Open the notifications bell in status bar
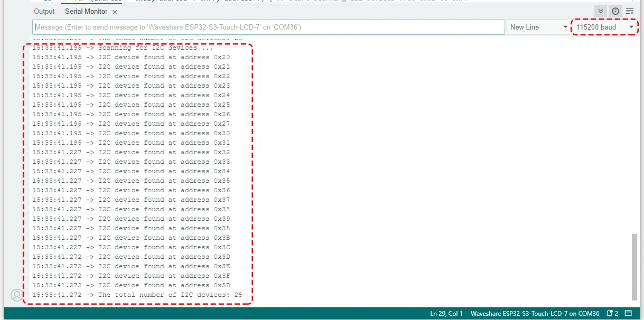Viewport: 644px width, 320px height. coord(612,314)
